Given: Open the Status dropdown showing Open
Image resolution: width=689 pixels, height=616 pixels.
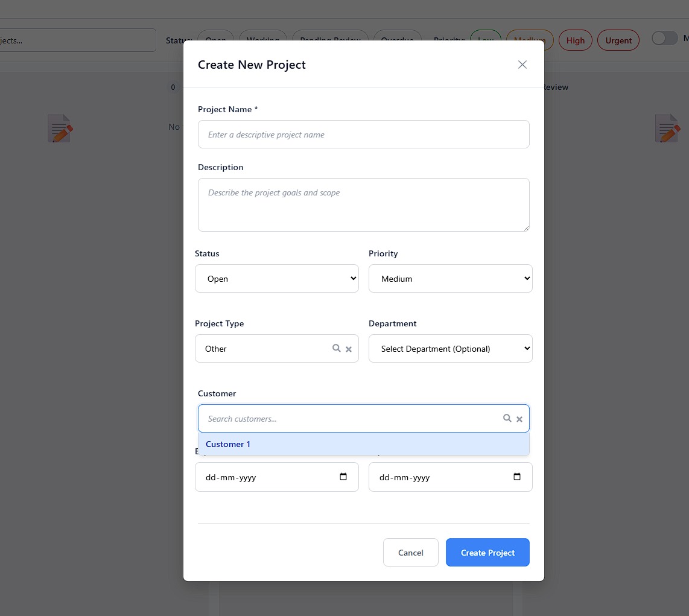Looking at the screenshot, I should tap(277, 279).
